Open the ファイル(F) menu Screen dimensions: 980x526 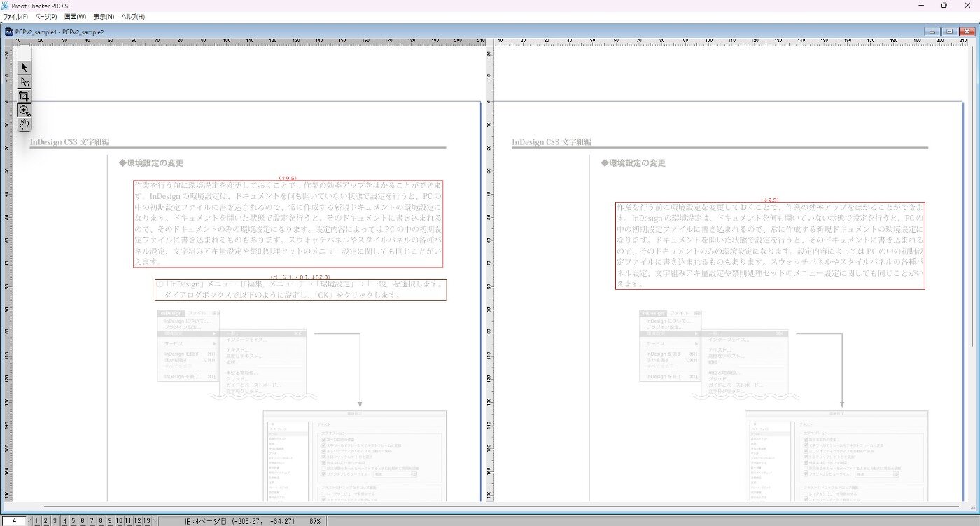click(15, 16)
